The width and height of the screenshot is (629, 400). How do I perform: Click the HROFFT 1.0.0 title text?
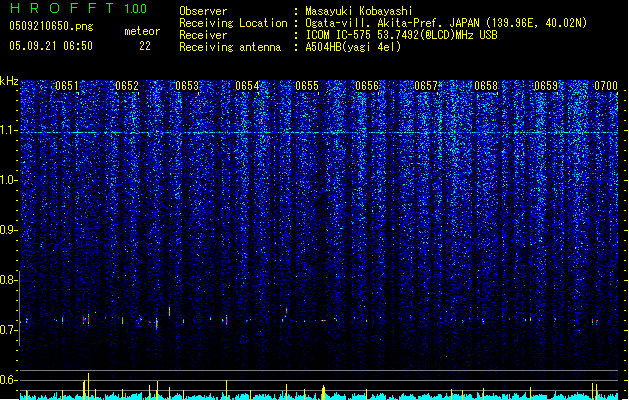[x=79, y=8]
